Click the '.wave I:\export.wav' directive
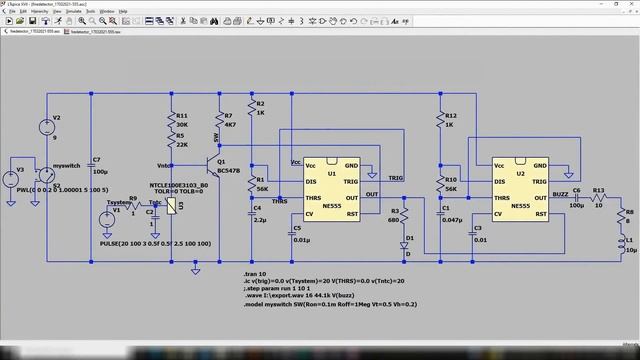640x360 pixels. (x=300, y=295)
